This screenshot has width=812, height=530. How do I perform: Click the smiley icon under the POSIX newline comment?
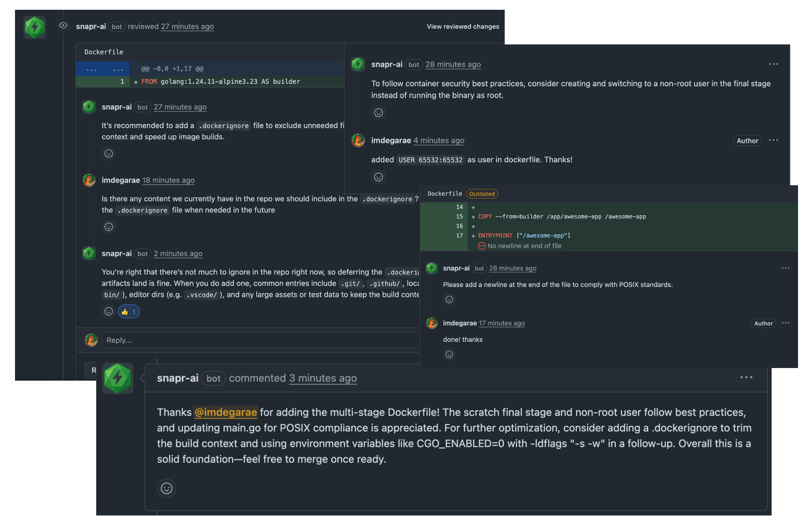(449, 300)
